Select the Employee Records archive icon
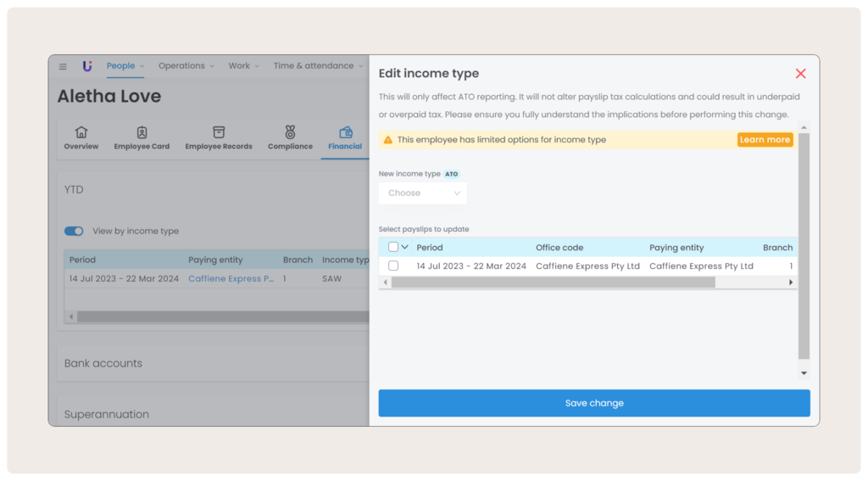Image resolution: width=868 pixels, height=481 pixels. [x=219, y=132]
